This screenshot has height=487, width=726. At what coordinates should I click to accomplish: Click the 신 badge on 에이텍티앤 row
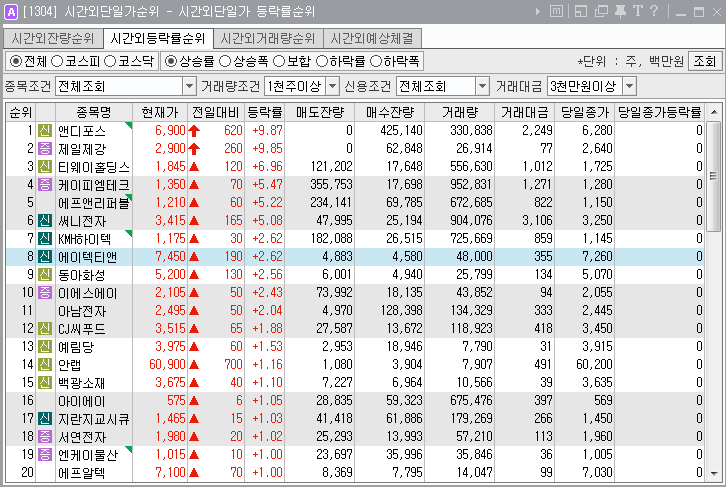45,257
